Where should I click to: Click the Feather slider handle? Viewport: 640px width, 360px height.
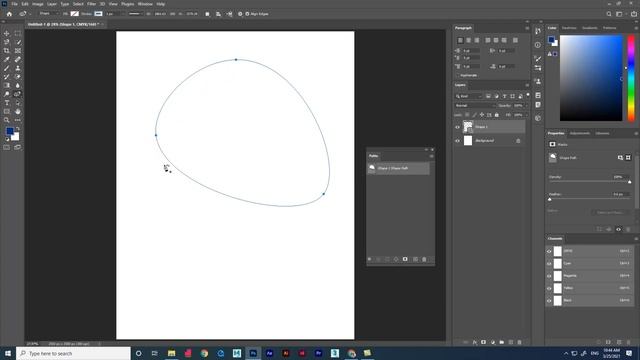click(550, 199)
